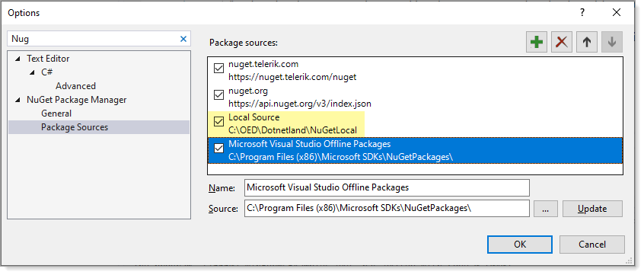Screen dimensions: 644x275
Task: Collapse the Text Editor tree node
Action: [x=18, y=59]
